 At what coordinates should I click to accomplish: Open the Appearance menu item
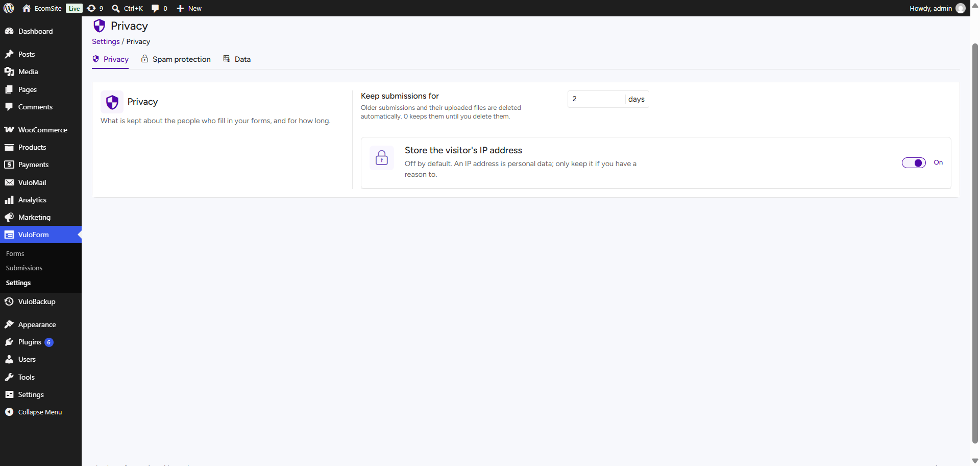pyautogui.click(x=41, y=324)
